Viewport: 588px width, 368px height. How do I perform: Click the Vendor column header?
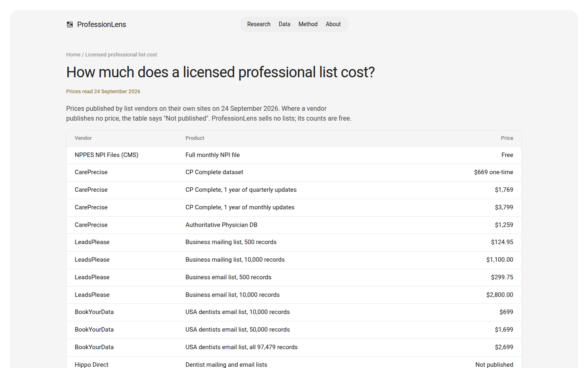point(83,138)
